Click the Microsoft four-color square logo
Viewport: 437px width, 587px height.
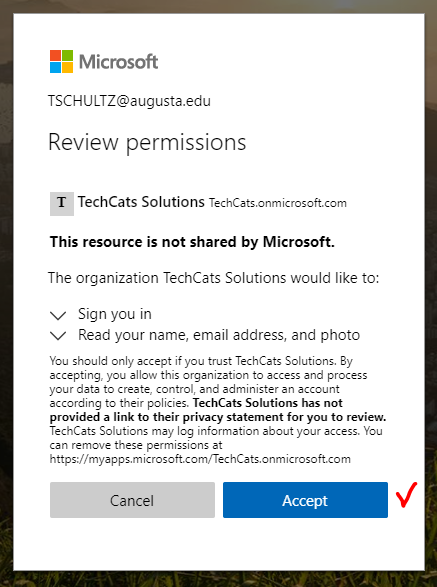coord(61,61)
